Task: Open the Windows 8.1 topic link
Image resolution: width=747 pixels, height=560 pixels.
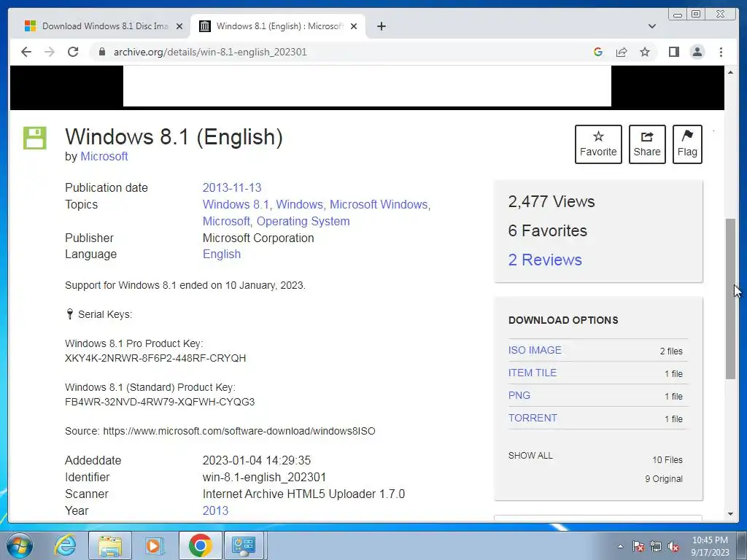Action: (x=236, y=204)
